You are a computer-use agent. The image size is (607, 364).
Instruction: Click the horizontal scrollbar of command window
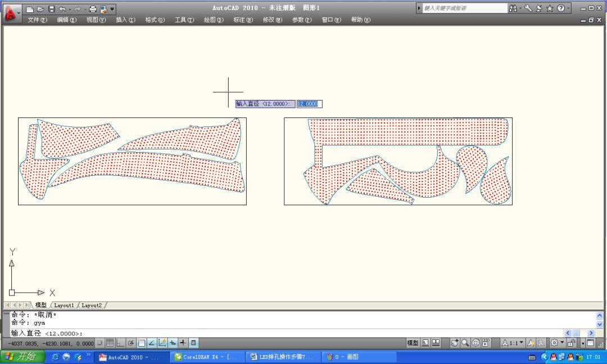[x=576, y=333]
